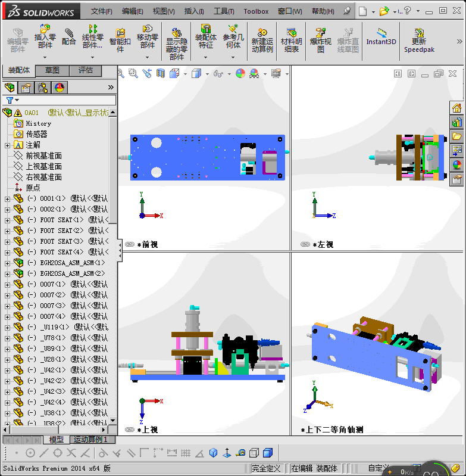The width and height of the screenshot is (466, 476).
Task: Open the 文件(F) menu
Action: (x=102, y=11)
